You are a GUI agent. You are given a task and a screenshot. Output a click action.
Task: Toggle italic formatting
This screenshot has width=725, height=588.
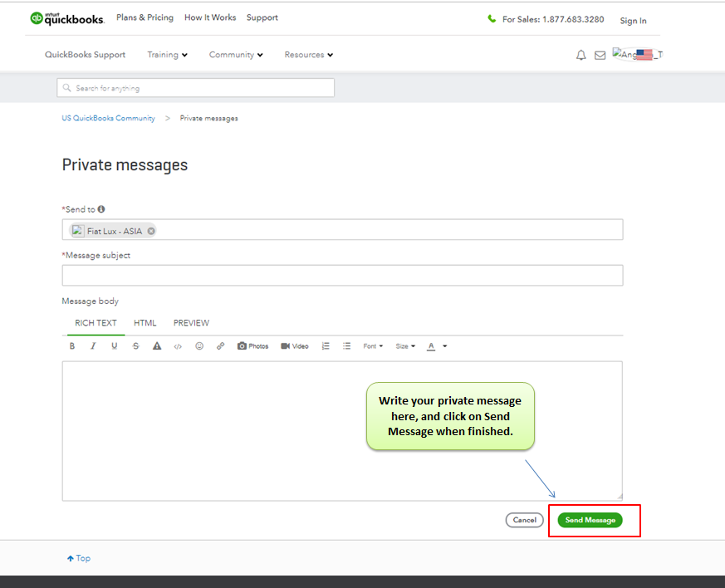(x=93, y=346)
